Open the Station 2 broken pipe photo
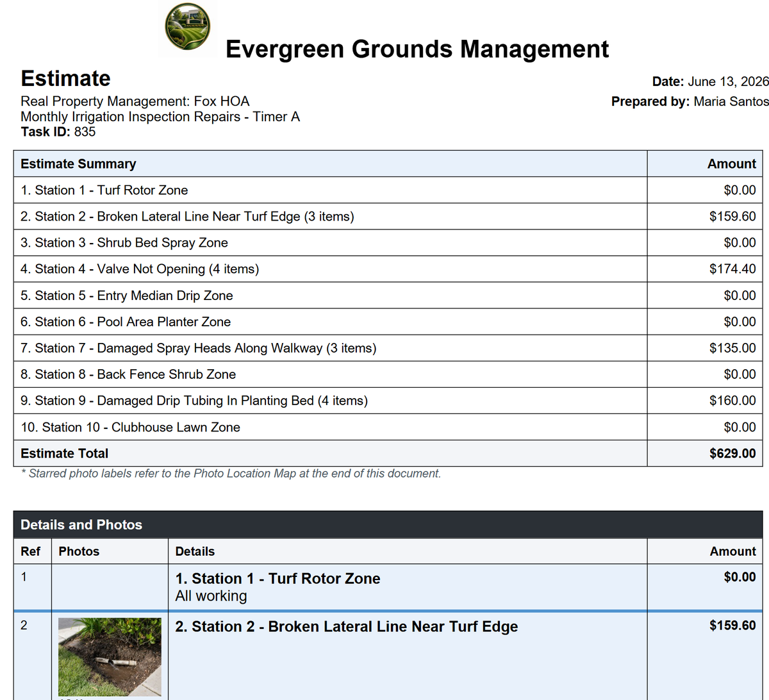Screen dimensions: 769x700 [x=110, y=656]
